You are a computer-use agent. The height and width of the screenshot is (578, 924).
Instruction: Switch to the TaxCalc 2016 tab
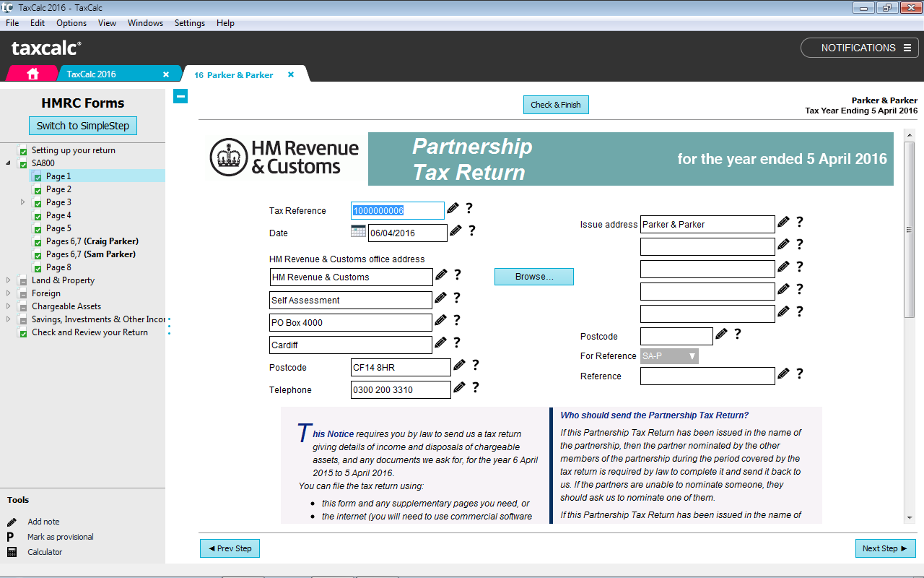point(92,74)
